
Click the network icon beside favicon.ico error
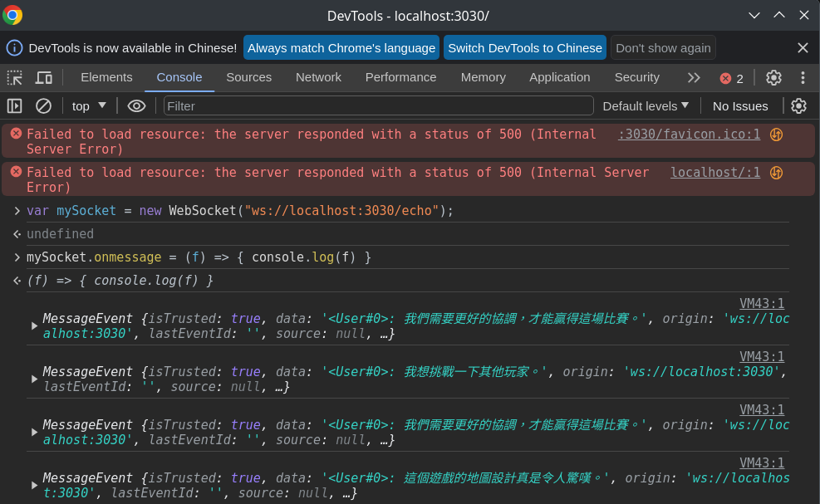[777, 135]
